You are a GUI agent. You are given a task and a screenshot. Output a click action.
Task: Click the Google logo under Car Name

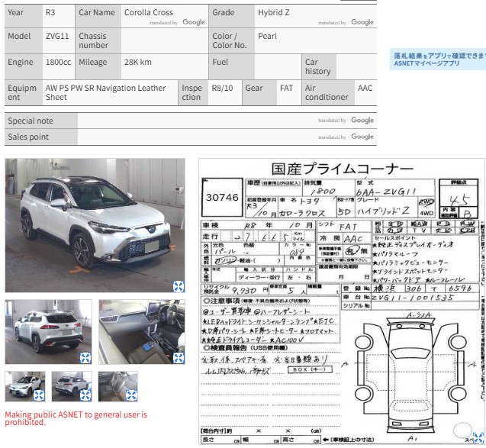tap(194, 22)
